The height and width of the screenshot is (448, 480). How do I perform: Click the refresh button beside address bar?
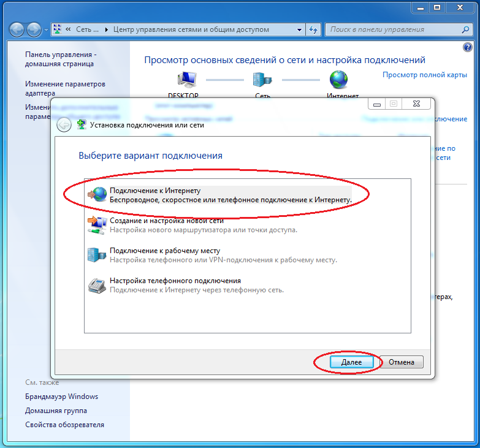(313, 29)
